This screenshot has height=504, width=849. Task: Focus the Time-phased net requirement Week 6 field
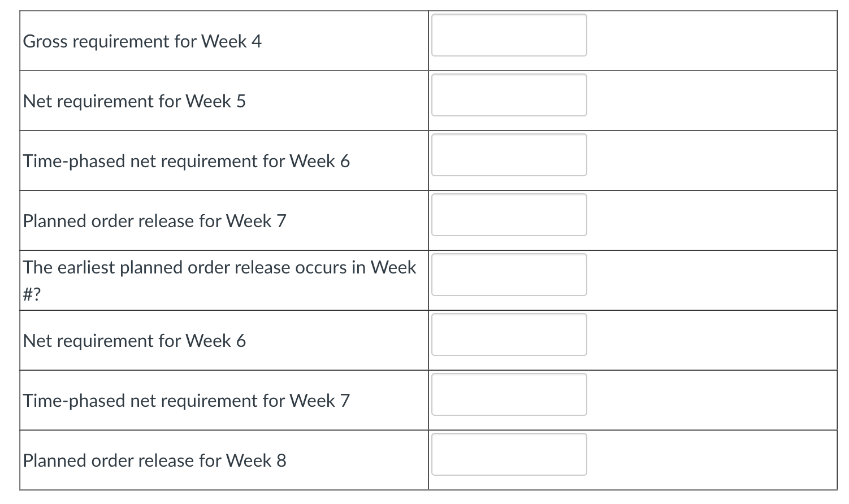pyautogui.click(x=509, y=155)
